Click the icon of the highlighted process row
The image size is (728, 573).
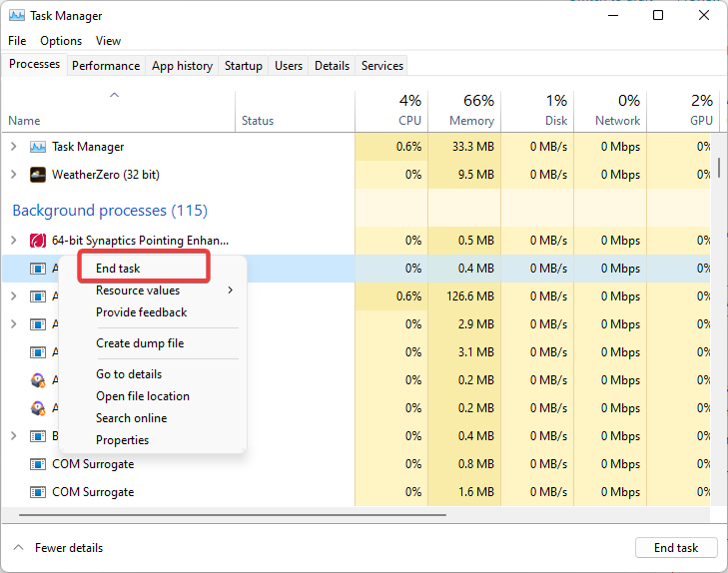[38, 269]
